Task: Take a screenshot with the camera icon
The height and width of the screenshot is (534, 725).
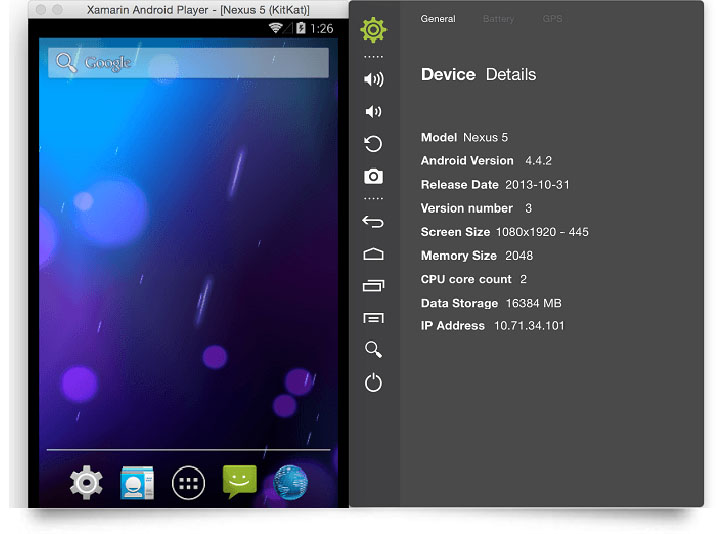Action: click(373, 176)
